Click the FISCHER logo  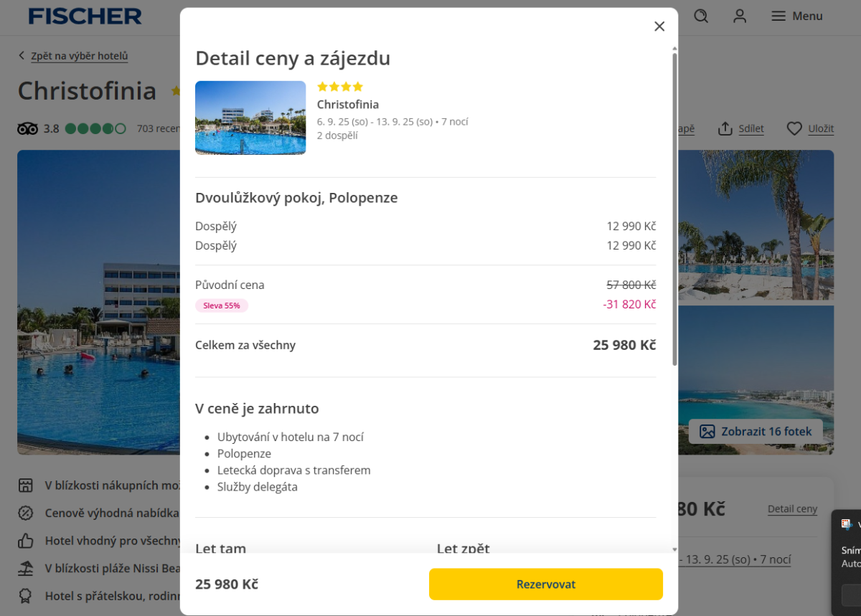[85, 16]
